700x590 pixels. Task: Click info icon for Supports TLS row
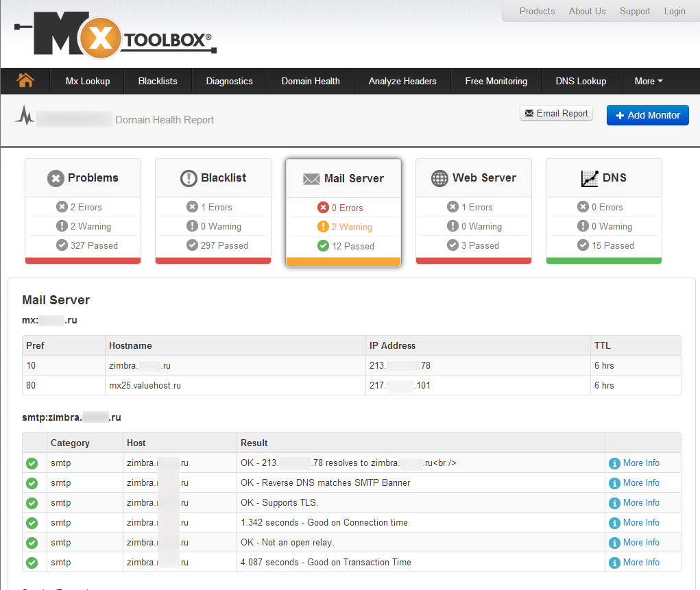click(614, 503)
